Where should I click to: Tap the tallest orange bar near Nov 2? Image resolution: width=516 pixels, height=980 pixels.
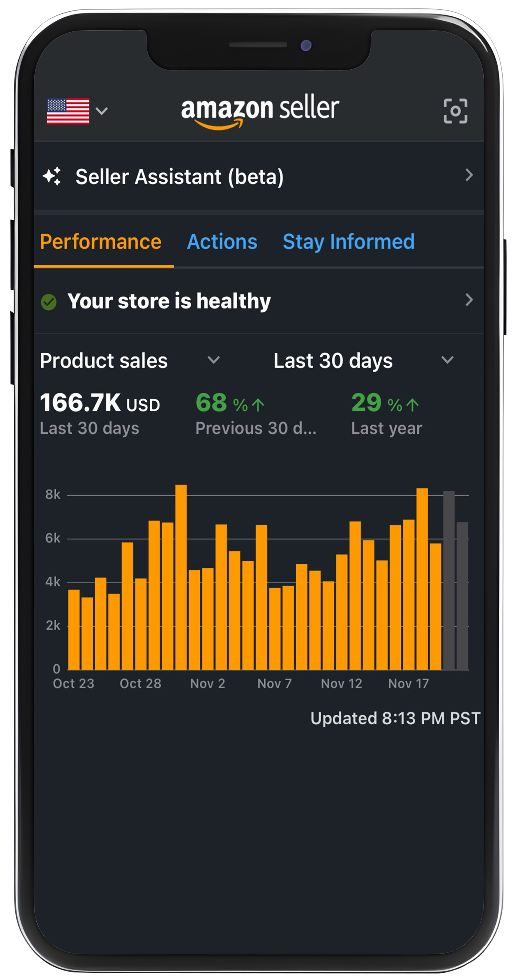(181, 578)
